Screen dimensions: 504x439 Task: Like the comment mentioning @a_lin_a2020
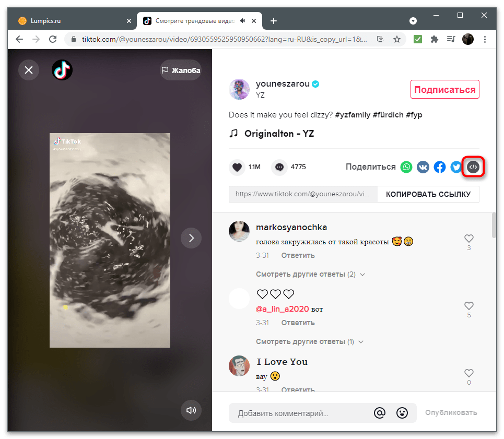[469, 306]
